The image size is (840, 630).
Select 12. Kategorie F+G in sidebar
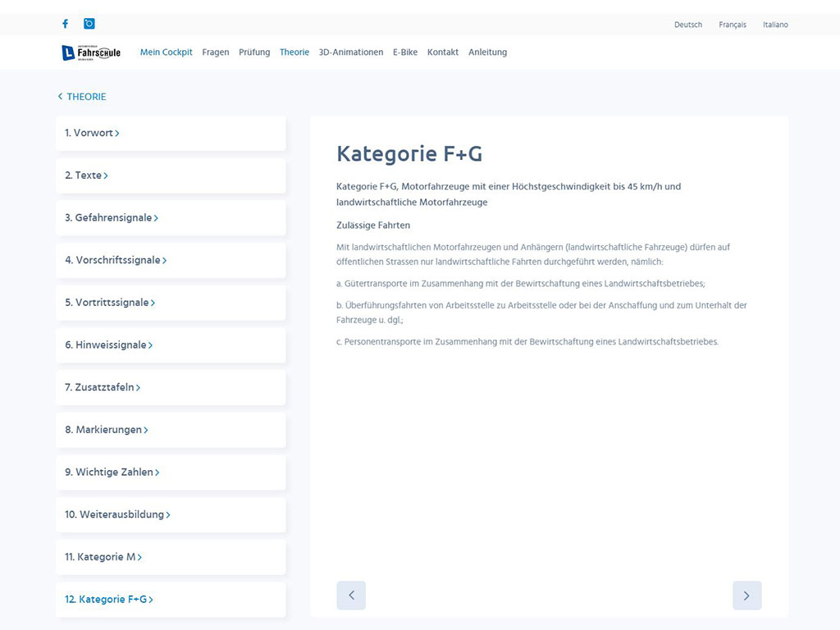click(109, 600)
